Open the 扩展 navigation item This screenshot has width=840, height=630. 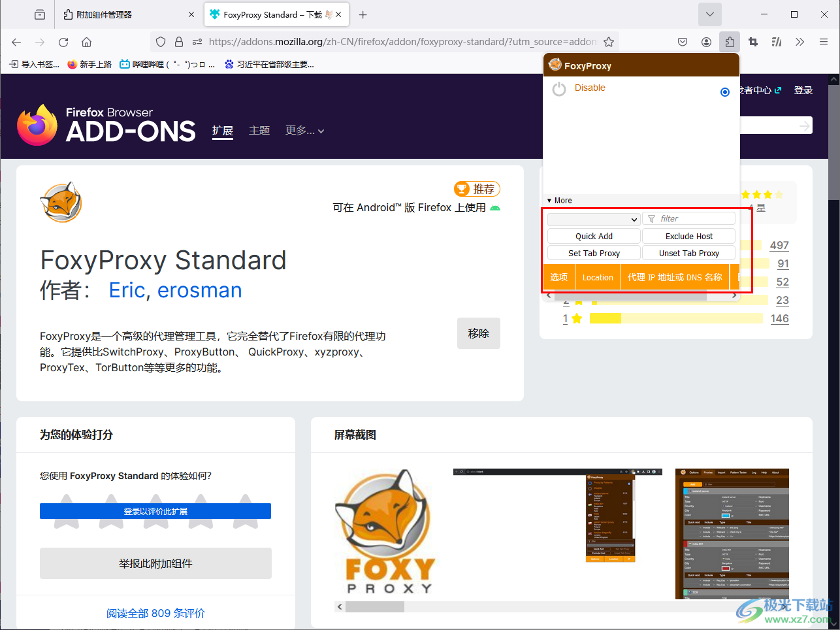pos(223,131)
